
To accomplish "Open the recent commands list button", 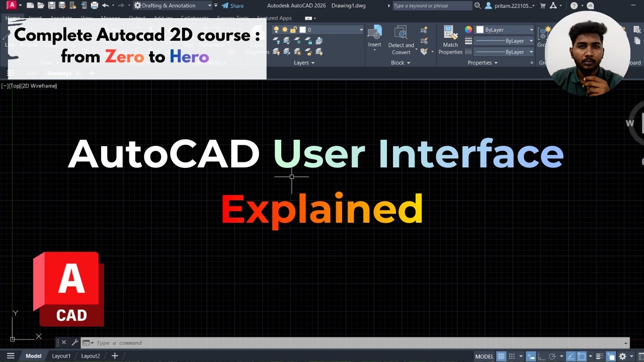I will [x=88, y=343].
